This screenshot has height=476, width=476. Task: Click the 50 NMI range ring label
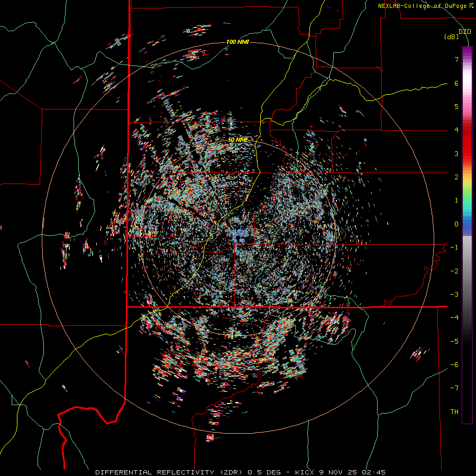(237, 140)
